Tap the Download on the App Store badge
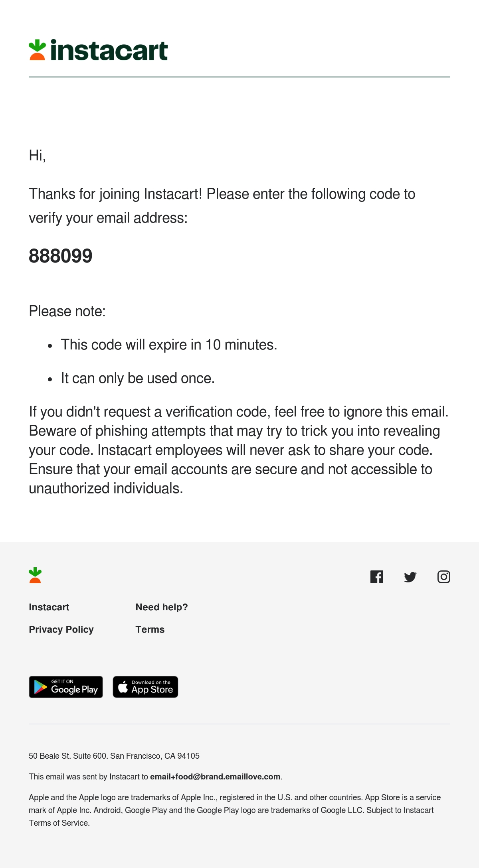The height and width of the screenshot is (868, 479). pos(145,687)
